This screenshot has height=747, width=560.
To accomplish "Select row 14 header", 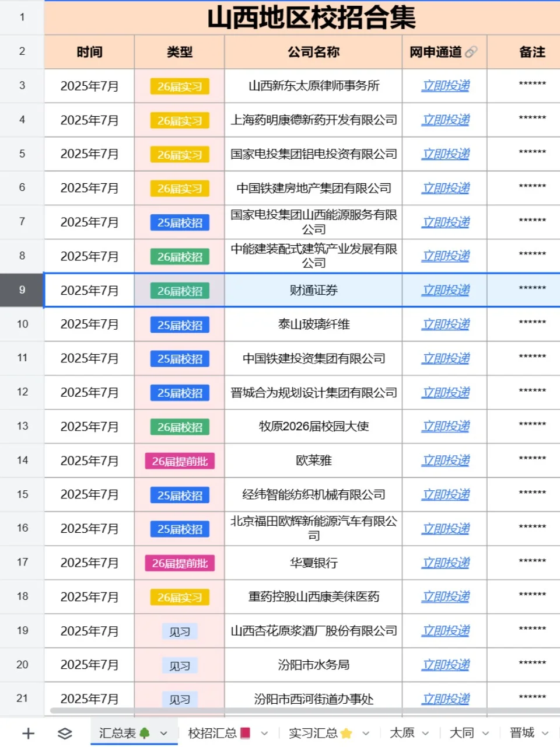I will click(x=22, y=460).
